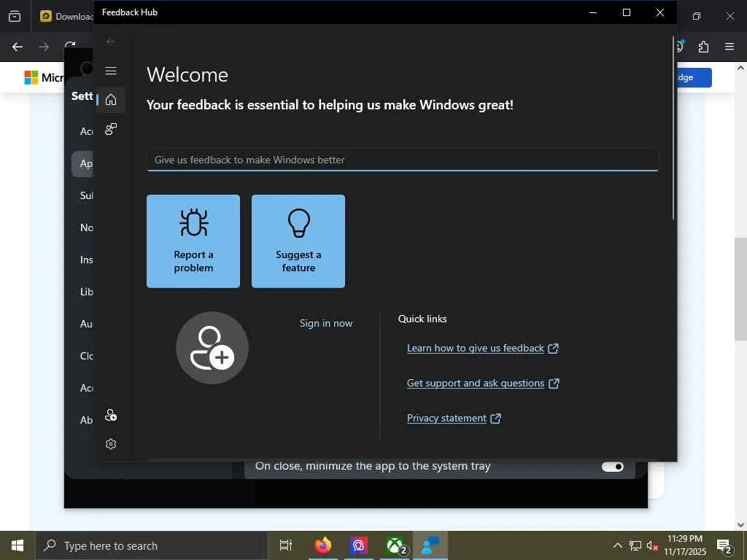Click the Feedback Hub taskbar icon
Screen dimensions: 747x560
tap(430, 545)
